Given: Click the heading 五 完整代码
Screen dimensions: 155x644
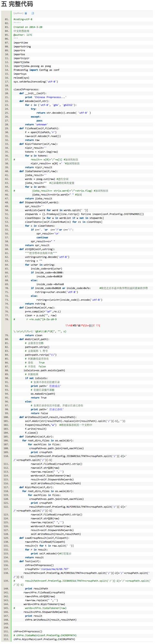Looking at the screenshot, I should coord(17,4).
